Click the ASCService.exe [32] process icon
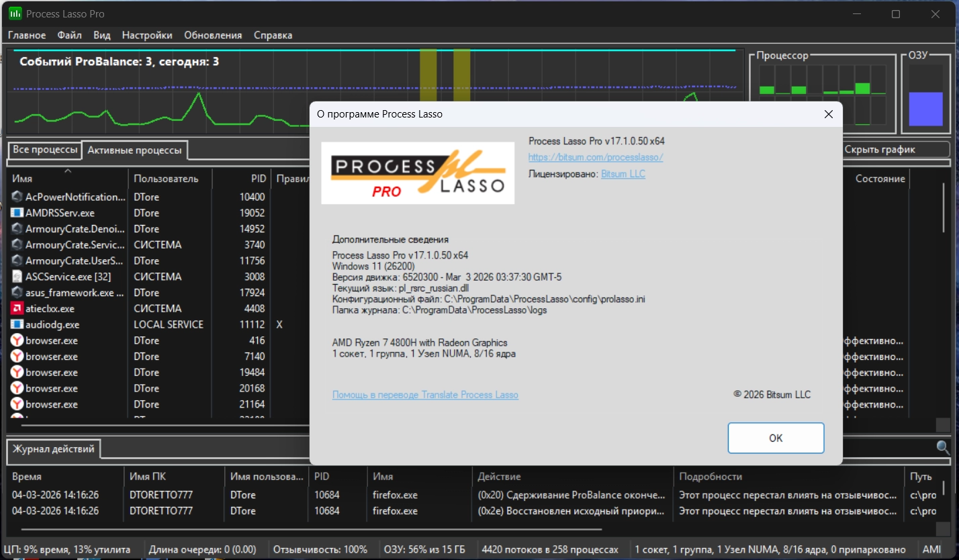Screen dimensions: 959x560 (17, 277)
